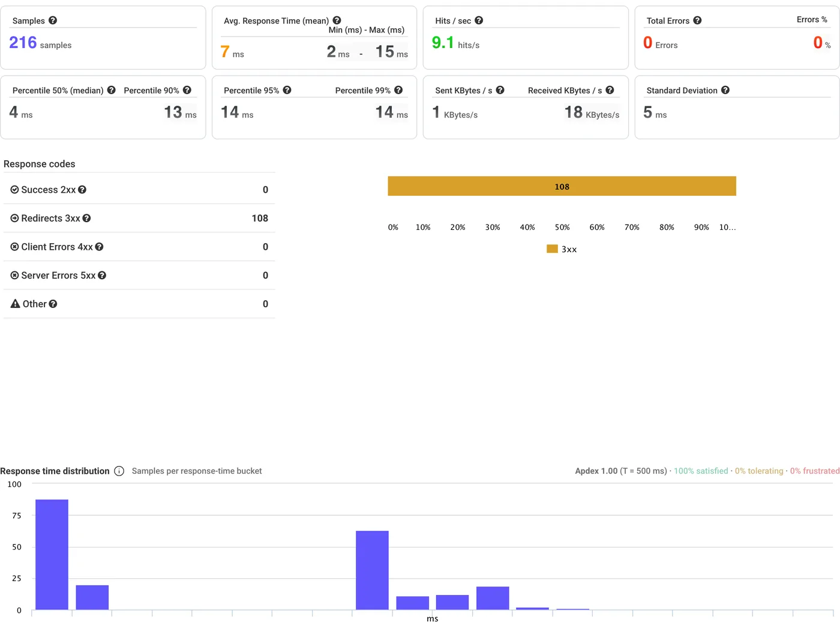Click the help icon after Redirects 3xx
The image size is (840, 634).
[x=86, y=219]
